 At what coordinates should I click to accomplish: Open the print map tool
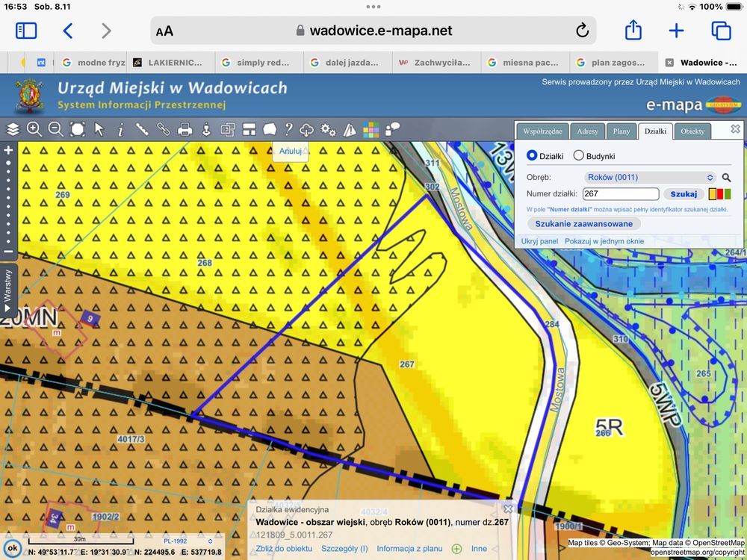[x=185, y=129]
